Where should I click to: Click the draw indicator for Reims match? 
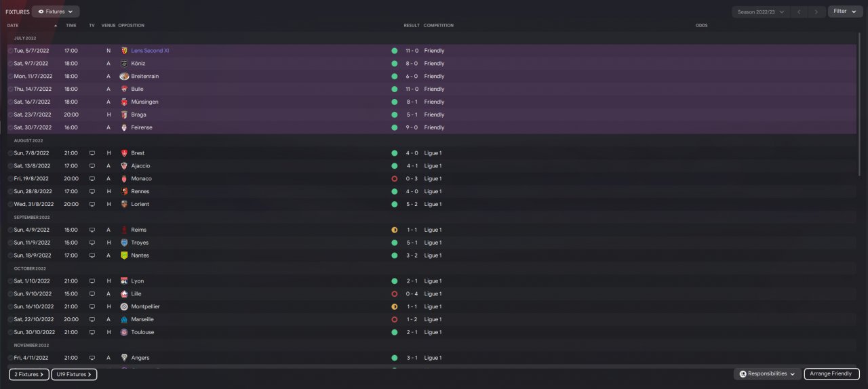point(394,230)
